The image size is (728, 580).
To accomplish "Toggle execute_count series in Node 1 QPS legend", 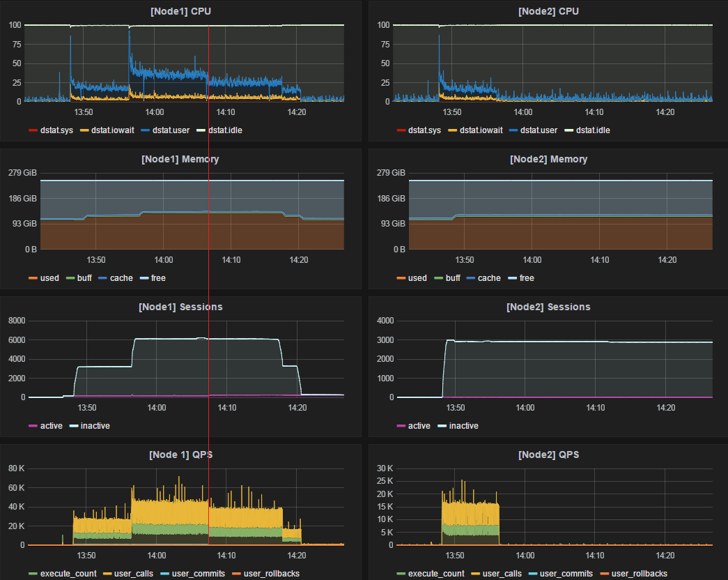I will point(68,574).
